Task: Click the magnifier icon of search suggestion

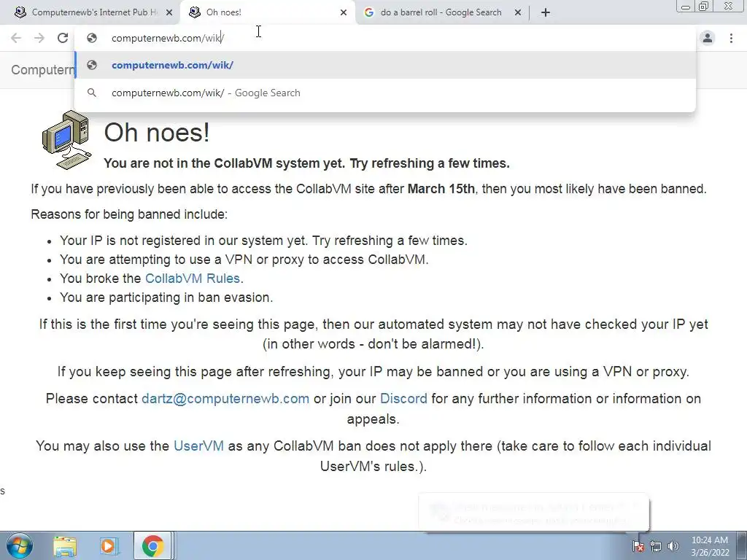Action: [92, 93]
